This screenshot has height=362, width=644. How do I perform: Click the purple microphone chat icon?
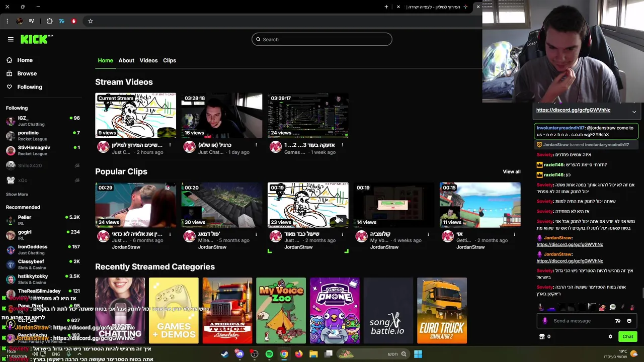545,321
